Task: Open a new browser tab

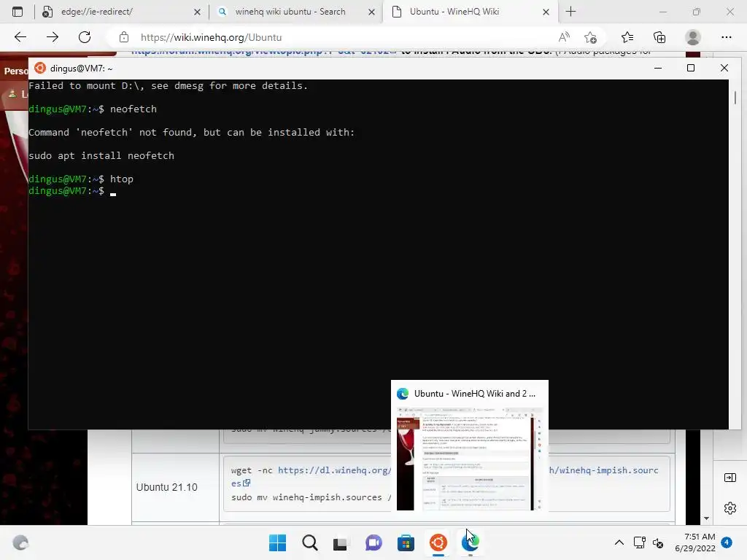Action: point(570,12)
